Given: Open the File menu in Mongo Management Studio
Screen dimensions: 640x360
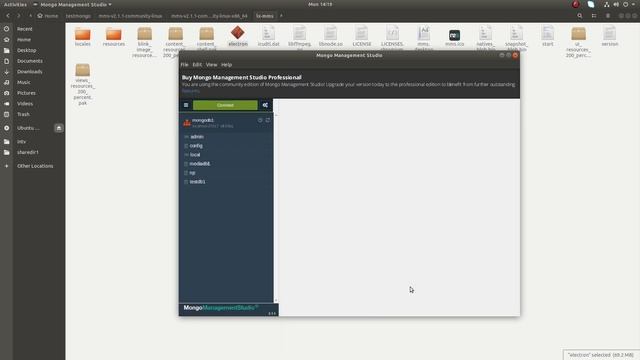Looking at the screenshot, I should (x=184, y=64).
